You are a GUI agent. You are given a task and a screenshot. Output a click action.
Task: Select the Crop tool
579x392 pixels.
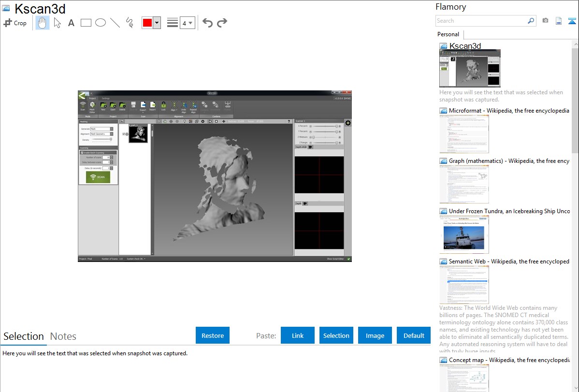15,23
